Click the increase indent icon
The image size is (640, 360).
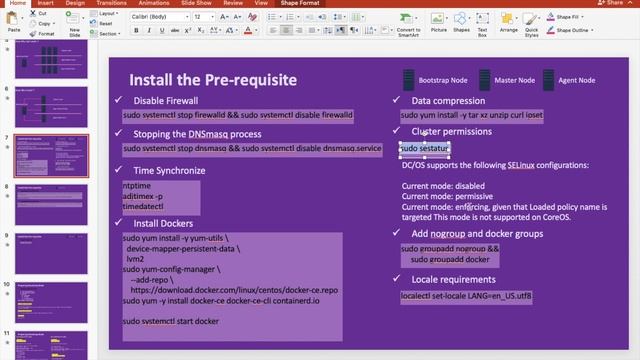click(x=322, y=17)
